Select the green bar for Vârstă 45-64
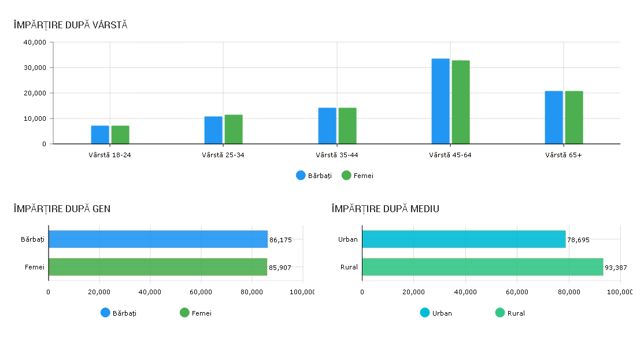The image size is (644, 337). (461, 102)
